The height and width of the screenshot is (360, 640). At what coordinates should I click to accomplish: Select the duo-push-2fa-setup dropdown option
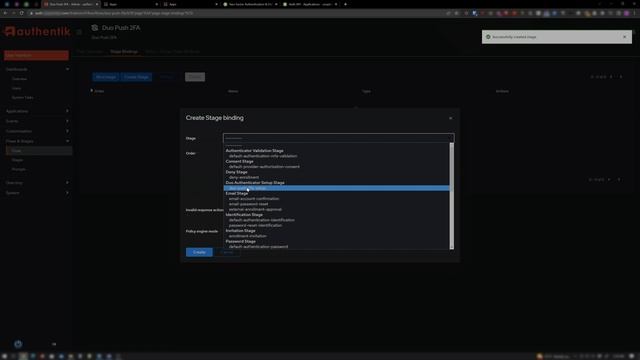[x=336, y=188]
